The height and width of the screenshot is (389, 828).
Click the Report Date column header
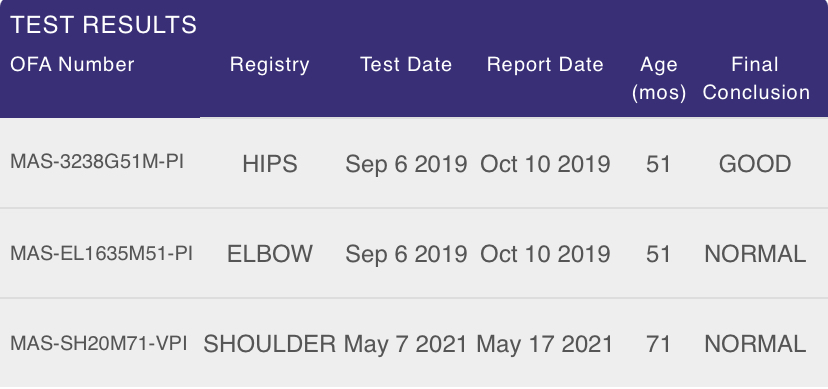coord(545,64)
